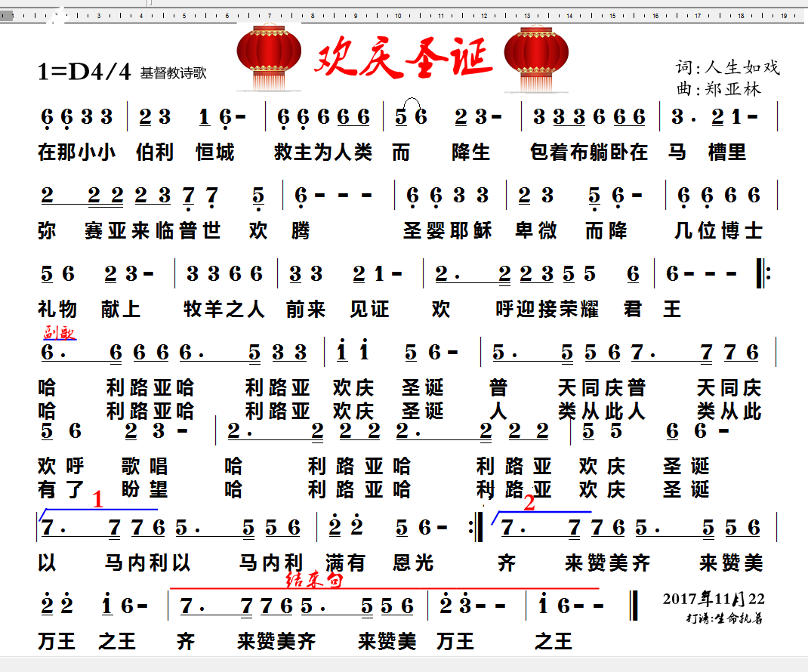Click the 10 mark on the horizontal ruler
This screenshot has width=808, height=672.
pos(398,16)
